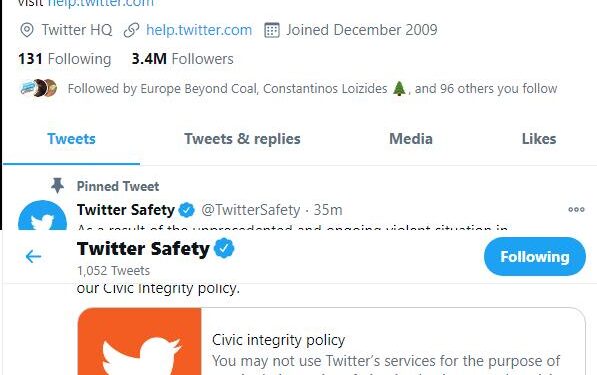Click the pushpin icon beside Pinned Tweet

(x=57, y=185)
